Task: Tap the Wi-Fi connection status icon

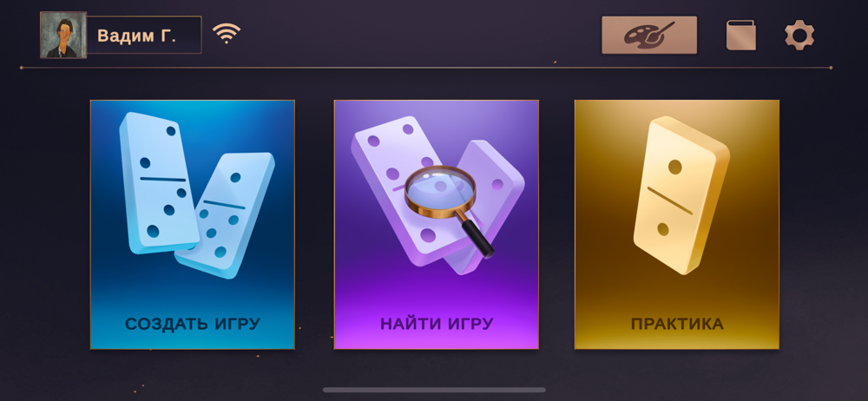Action: coord(227,34)
